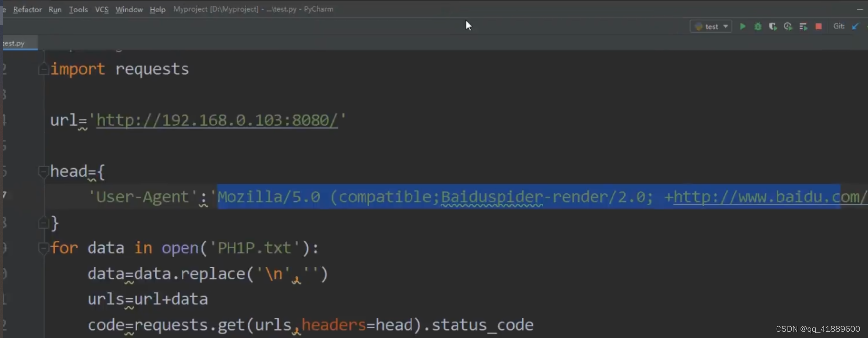
Task: Start debugging with the bug icon
Action: pyautogui.click(x=758, y=27)
